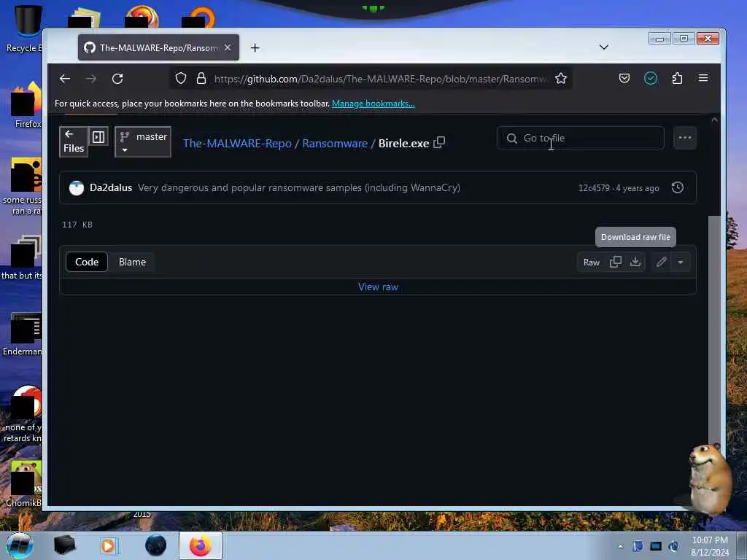Click the 117 KB file size text
747x560 pixels.
tap(77, 225)
